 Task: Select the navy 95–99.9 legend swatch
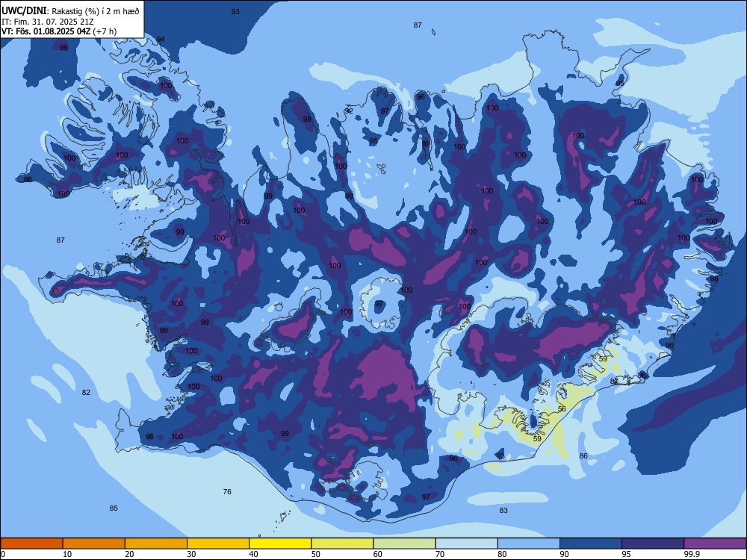[x=653, y=544]
